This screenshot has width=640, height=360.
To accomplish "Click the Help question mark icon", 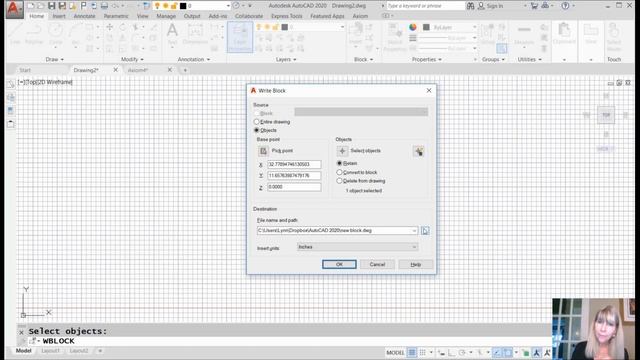I will [565, 6].
